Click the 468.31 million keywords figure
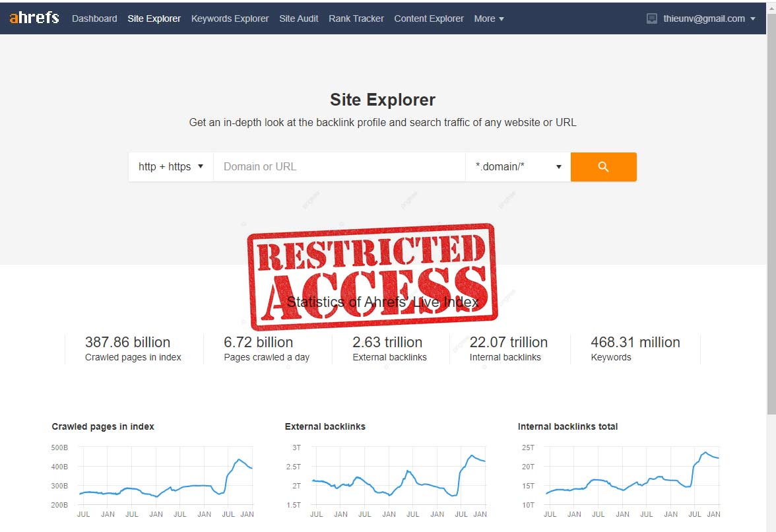This screenshot has width=776, height=532. [635, 342]
